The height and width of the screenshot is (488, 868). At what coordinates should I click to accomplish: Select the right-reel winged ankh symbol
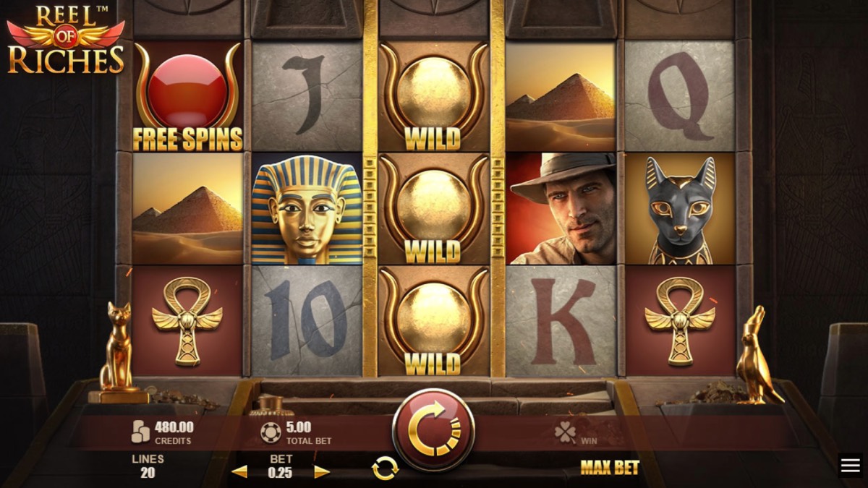(x=680, y=321)
